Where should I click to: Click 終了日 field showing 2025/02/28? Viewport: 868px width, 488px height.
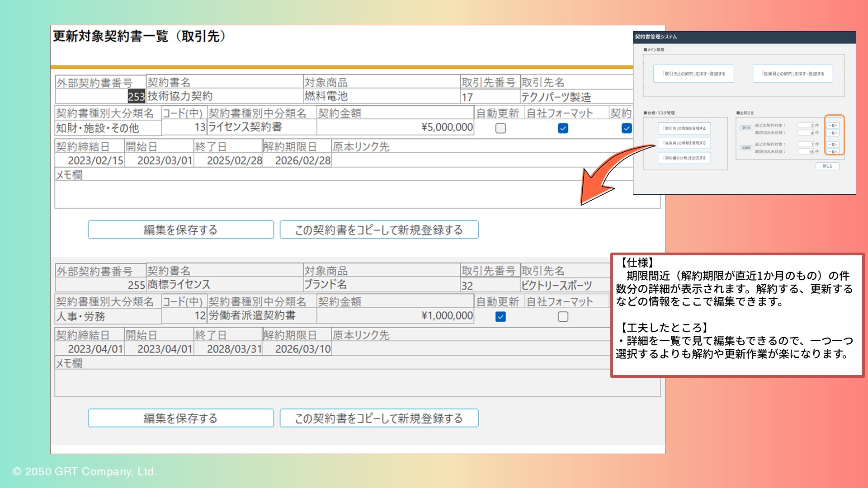coord(228,160)
